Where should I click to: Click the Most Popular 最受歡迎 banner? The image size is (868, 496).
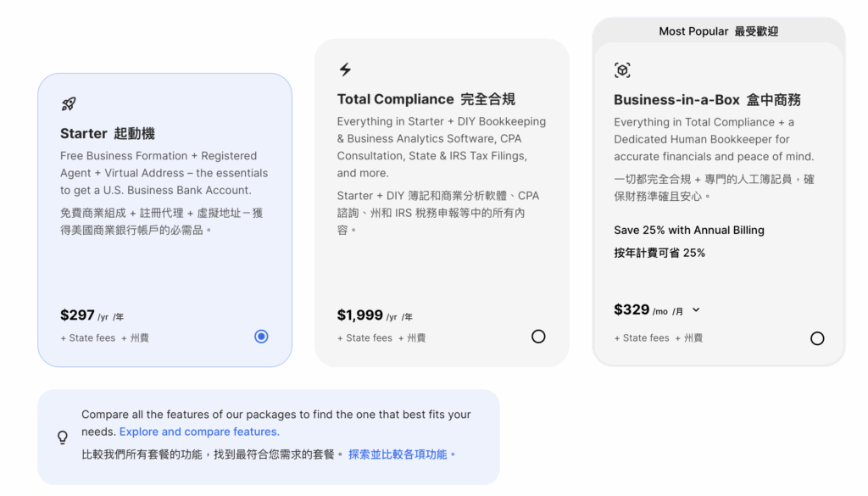pos(718,31)
